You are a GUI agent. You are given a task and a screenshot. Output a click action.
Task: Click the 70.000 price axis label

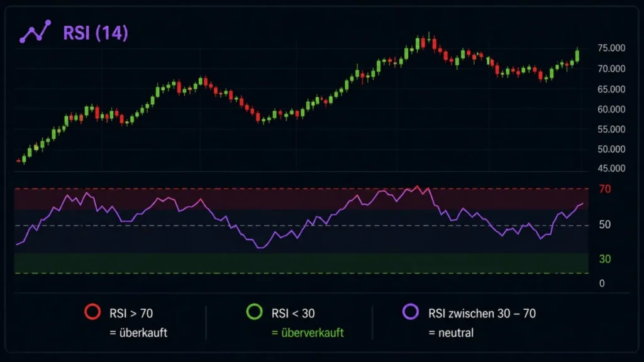(x=611, y=69)
